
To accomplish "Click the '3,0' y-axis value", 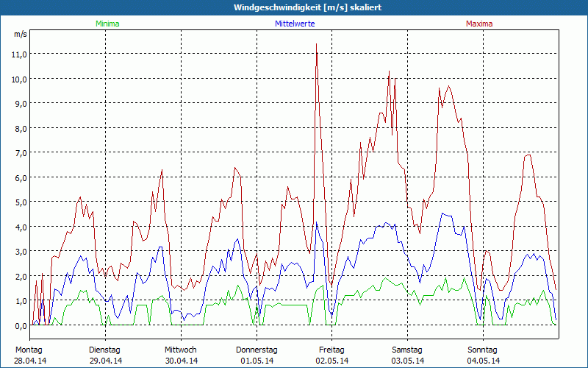I will [x=21, y=252].
